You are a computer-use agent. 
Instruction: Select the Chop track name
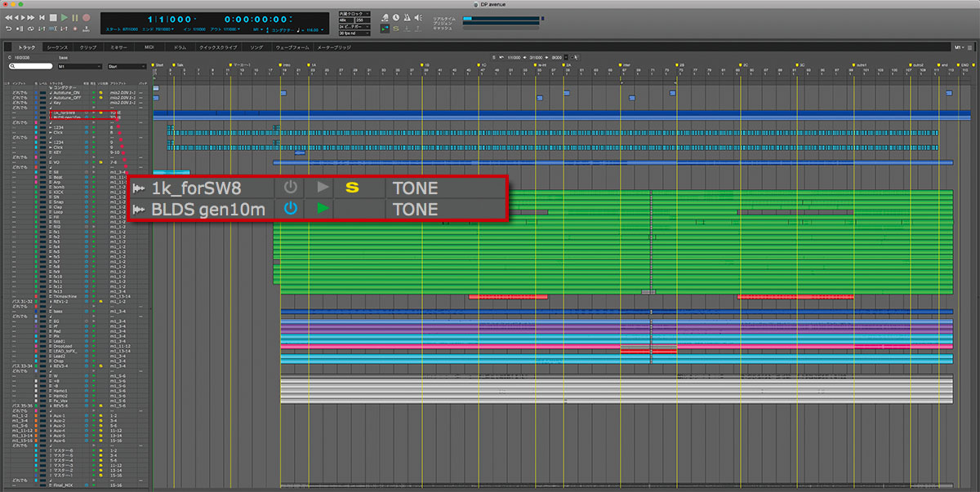(x=59, y=361)
